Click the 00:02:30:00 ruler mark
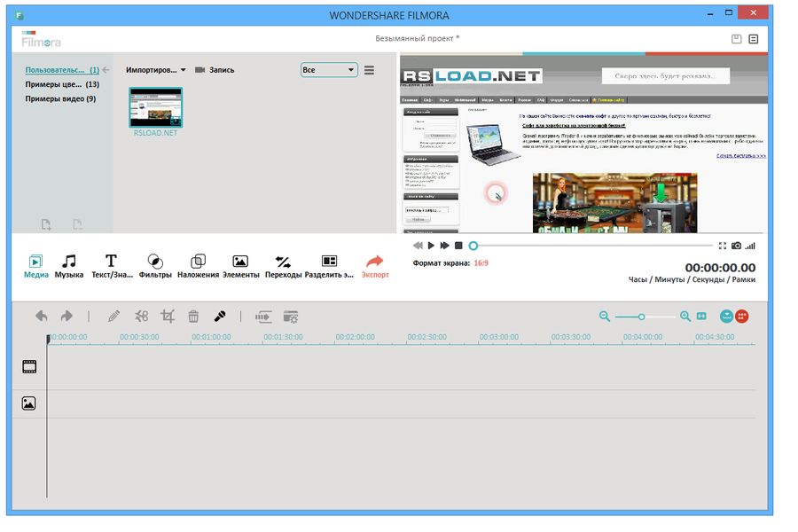Image resolution: width=798 pixels, height=532 pixels. tap(427, 337)
